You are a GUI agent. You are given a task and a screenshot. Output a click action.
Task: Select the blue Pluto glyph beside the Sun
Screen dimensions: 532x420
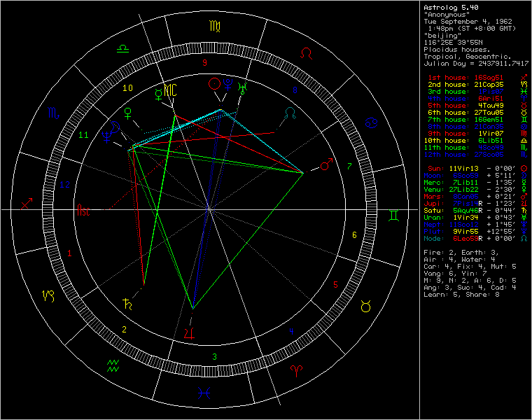click(x=227, y=85)
